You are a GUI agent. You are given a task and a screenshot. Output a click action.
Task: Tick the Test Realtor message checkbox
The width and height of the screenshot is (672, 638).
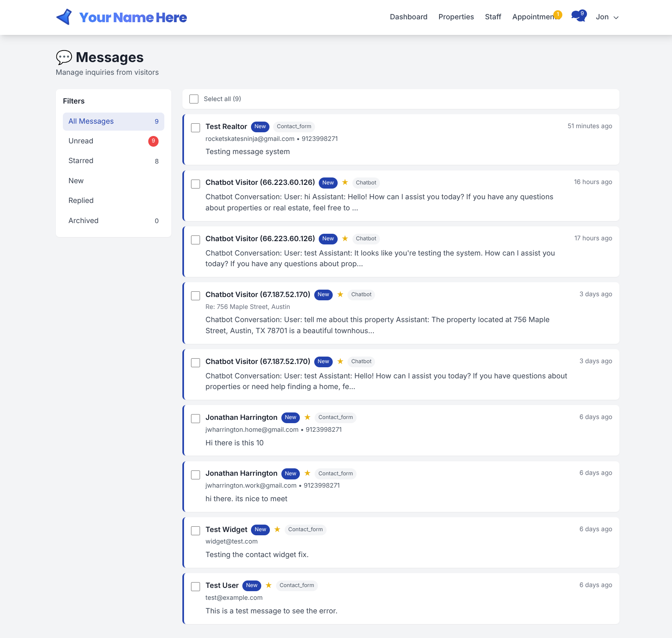coord(196,128)
